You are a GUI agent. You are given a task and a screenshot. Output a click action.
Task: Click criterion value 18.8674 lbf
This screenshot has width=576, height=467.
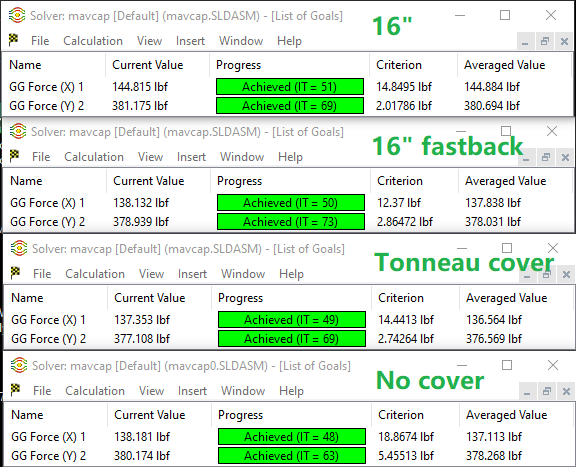click(x=406, y=437)
